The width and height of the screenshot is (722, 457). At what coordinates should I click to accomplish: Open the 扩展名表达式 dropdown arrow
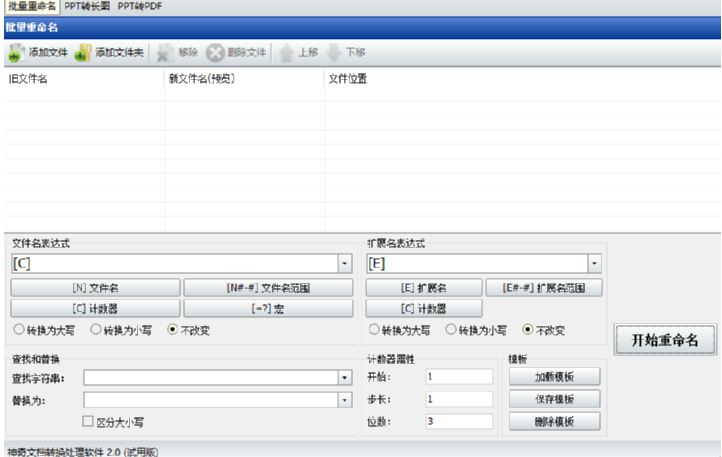coord(594,264)
